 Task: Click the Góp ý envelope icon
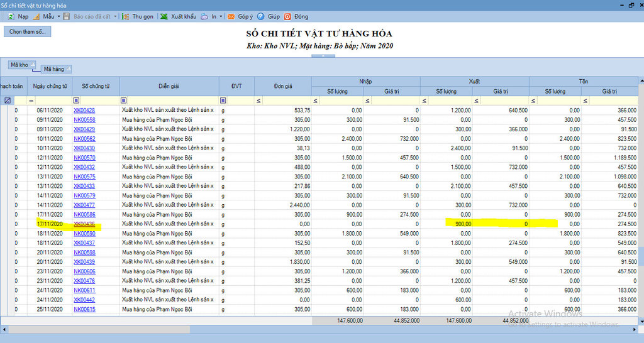231,16
